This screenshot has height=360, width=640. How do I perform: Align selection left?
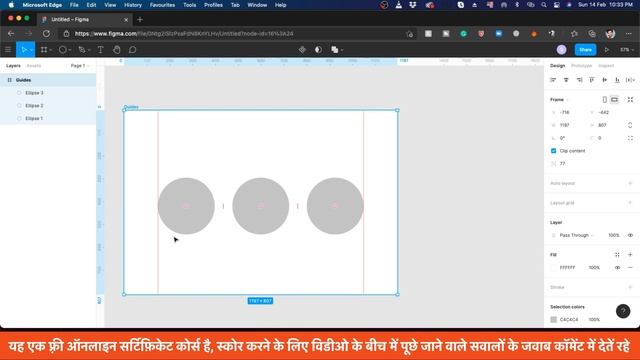point(553,80)
